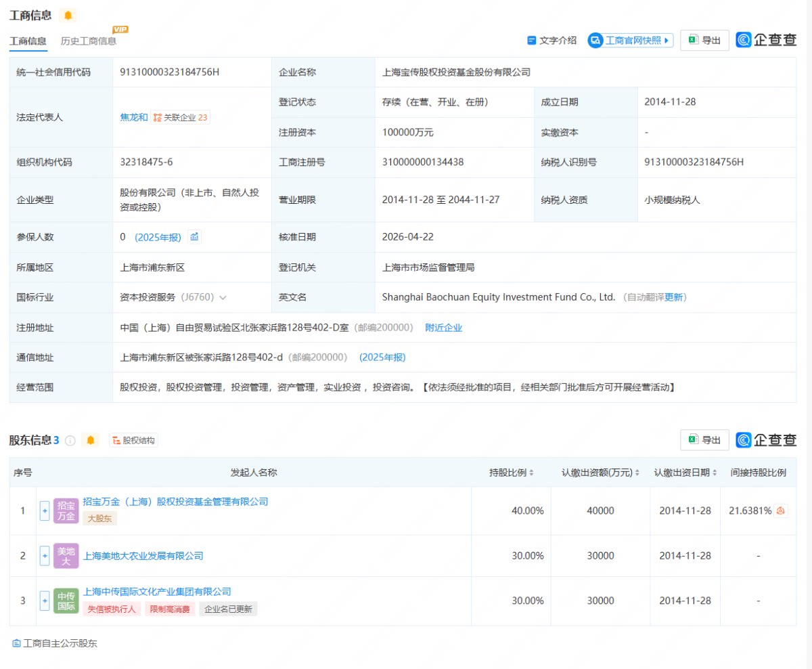Click the related-companies icon beside 关联企业 23
The image size is (812, 669).
[157, 117]
